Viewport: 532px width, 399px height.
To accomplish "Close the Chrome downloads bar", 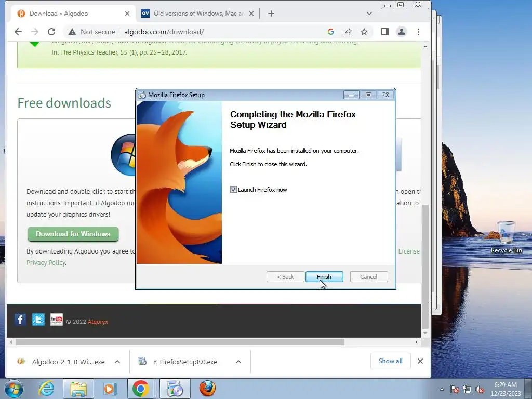I will point(420,361).
